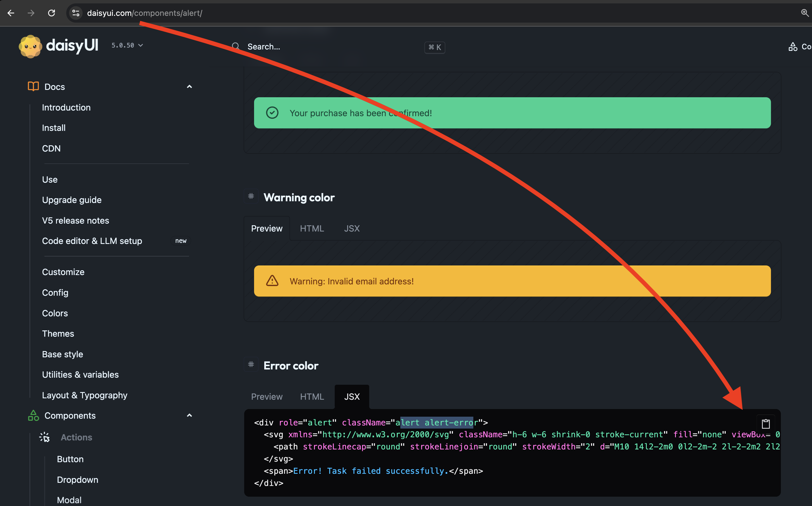
Task: Click the search magnifier icon
Action: [x=236, y=47]
